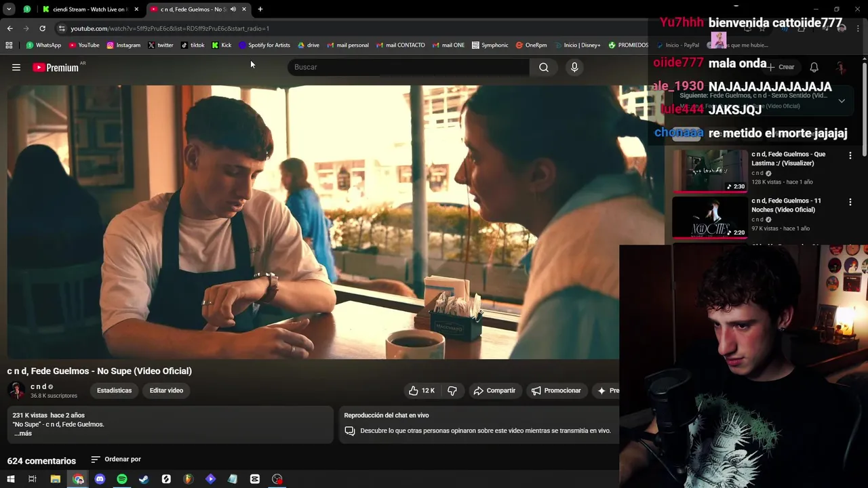Screen dimensions: 868x488
Task: Open options for the 11 Noches video
Action: point(850,202)
